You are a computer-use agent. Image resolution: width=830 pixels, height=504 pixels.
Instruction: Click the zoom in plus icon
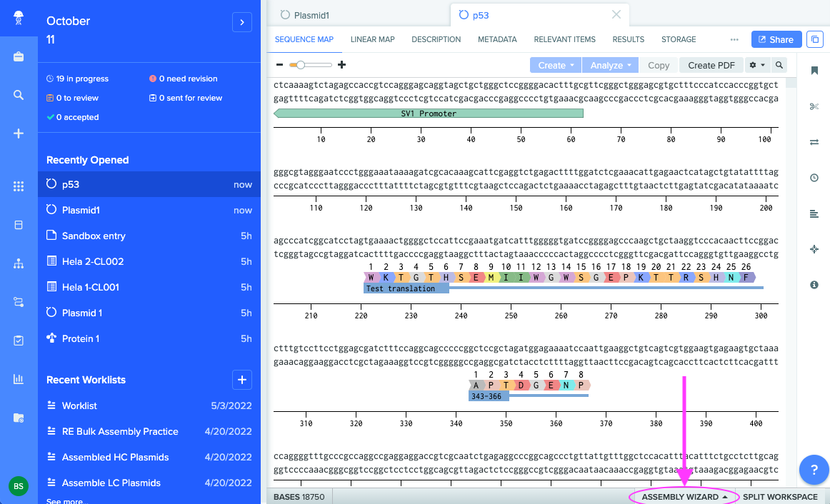(x=342, y=65)
